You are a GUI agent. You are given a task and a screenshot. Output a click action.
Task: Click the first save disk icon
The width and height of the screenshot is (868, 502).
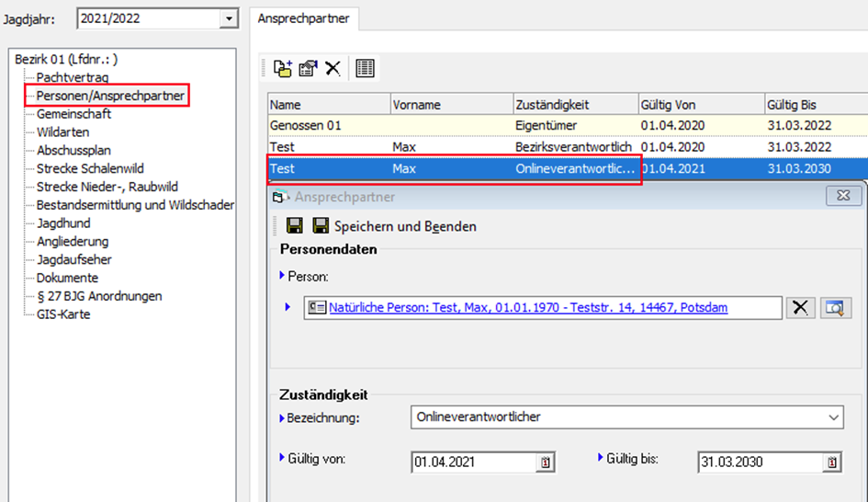tap(295, 226)
